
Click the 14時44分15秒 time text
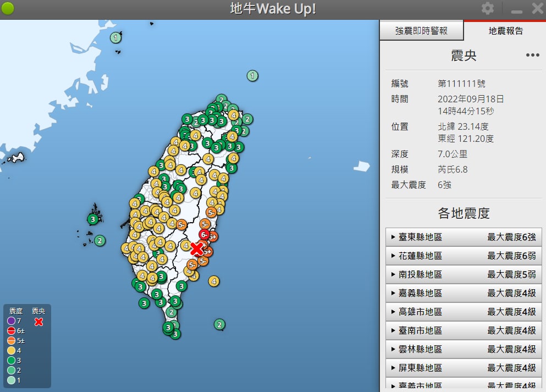[x=466, y=111]
